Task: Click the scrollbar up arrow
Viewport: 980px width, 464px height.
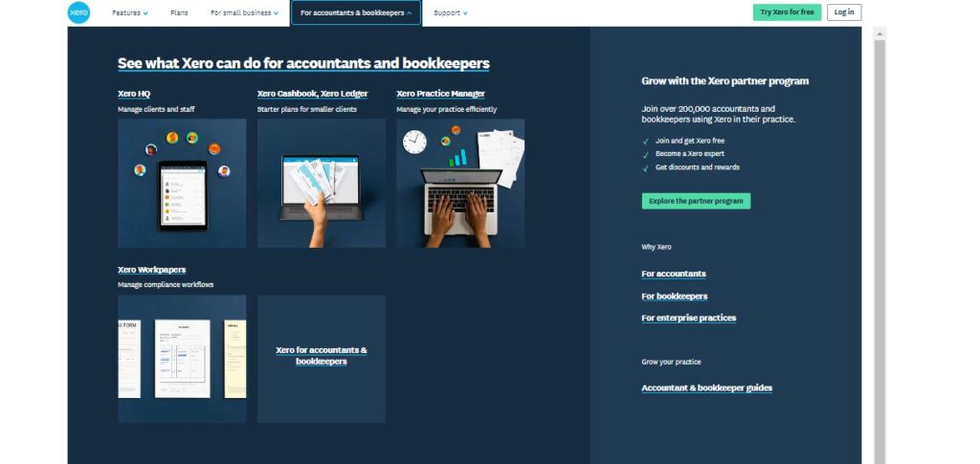Action: [x=880, y=33]
